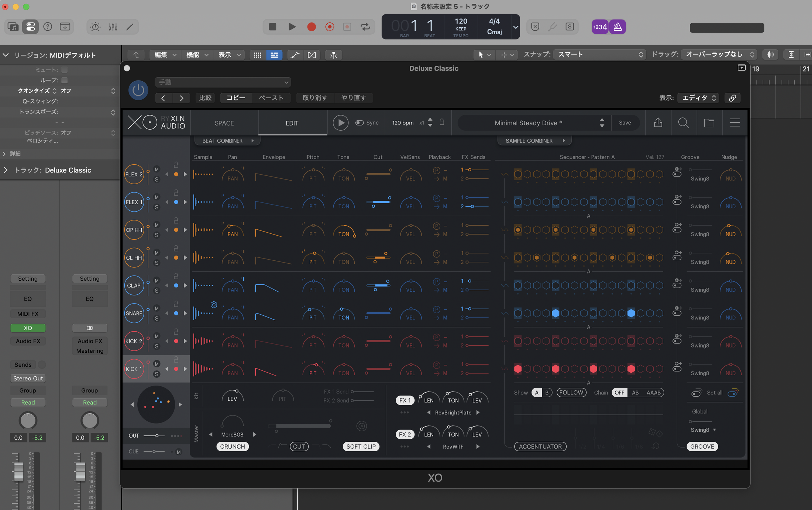Image resolution: width=812 pixels, height=510 pixels.
Task: Open the ACCENTUATOR panel
Action: 540,446
